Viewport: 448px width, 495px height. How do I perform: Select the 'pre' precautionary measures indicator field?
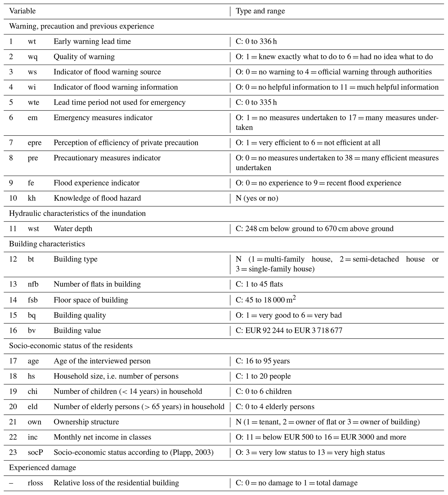(39, 162)
